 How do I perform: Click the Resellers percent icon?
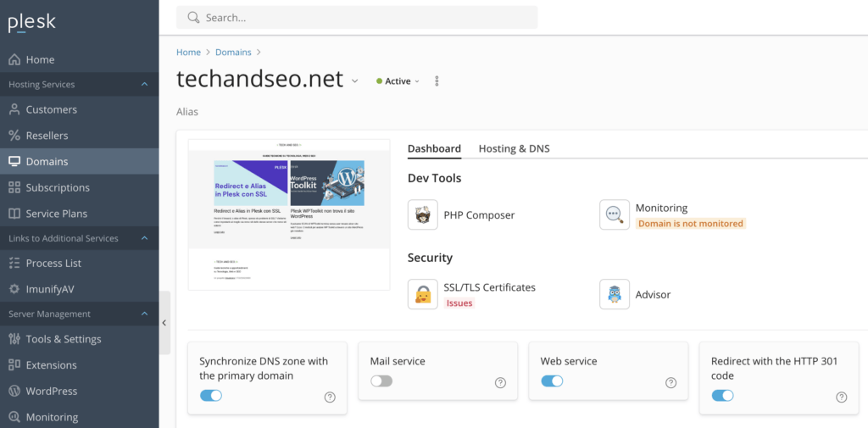pos(15,136)
